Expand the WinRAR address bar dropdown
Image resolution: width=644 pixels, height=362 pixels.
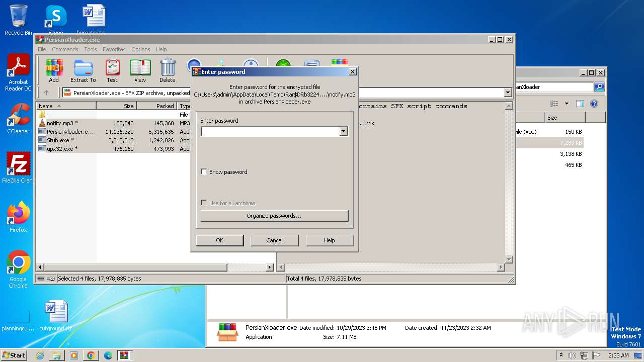coord(508,93)
